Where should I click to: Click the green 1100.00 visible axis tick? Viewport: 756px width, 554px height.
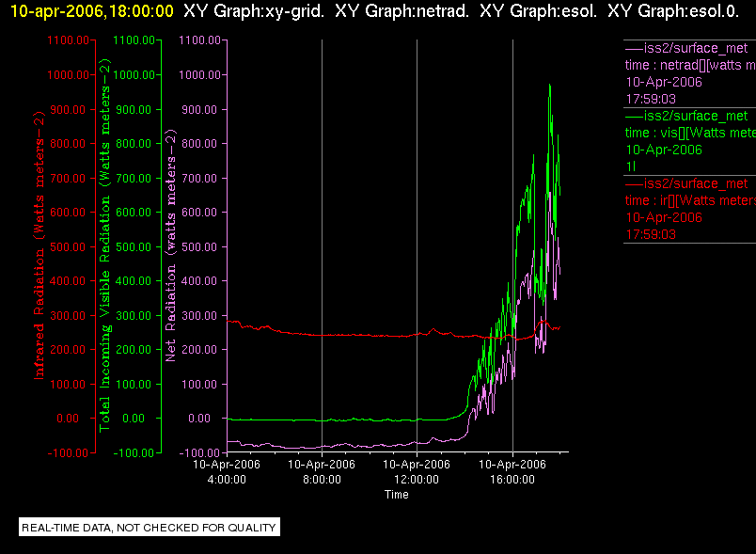tap(134, 40)
